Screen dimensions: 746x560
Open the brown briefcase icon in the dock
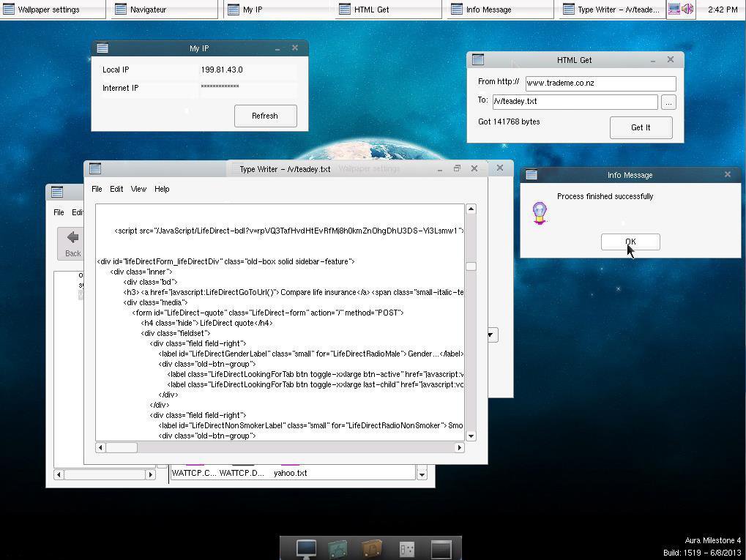[x=371, y=547]
